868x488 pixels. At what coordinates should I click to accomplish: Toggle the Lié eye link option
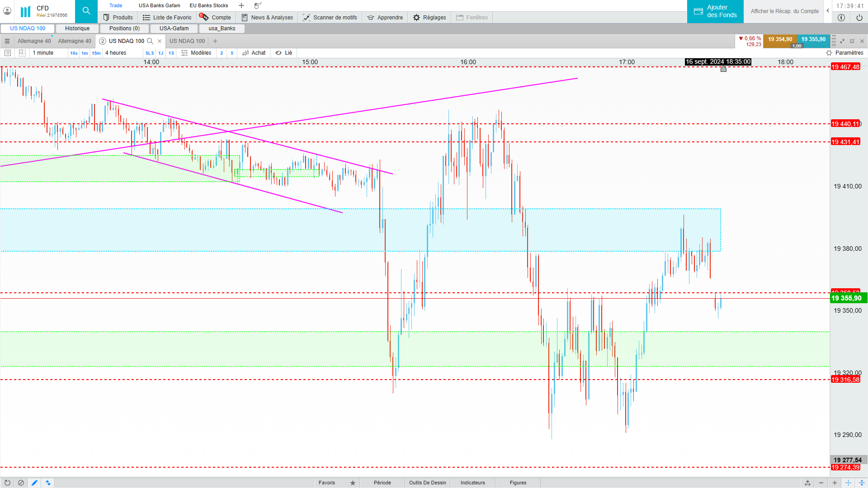pyautogui.click(x=284, y=53)
